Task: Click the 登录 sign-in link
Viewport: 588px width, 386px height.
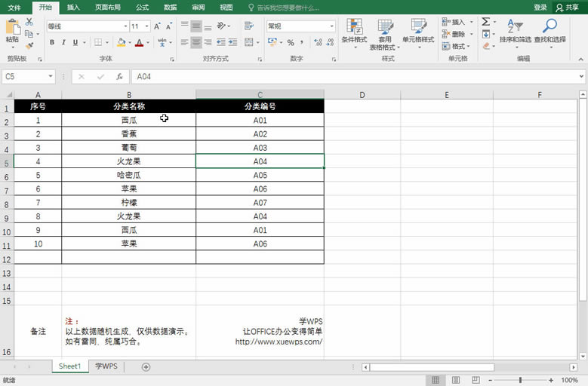Action: (540, 8)
